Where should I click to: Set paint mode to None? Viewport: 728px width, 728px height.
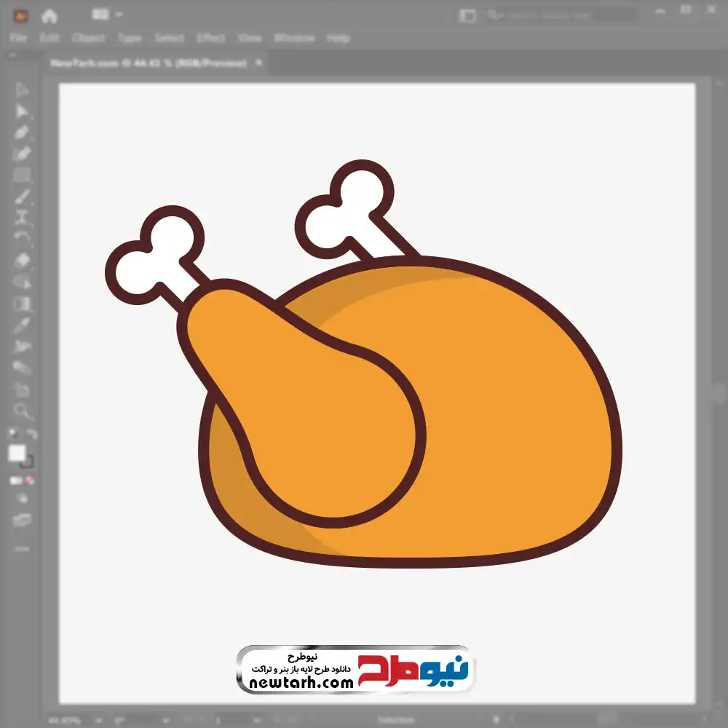coord(31,481)
